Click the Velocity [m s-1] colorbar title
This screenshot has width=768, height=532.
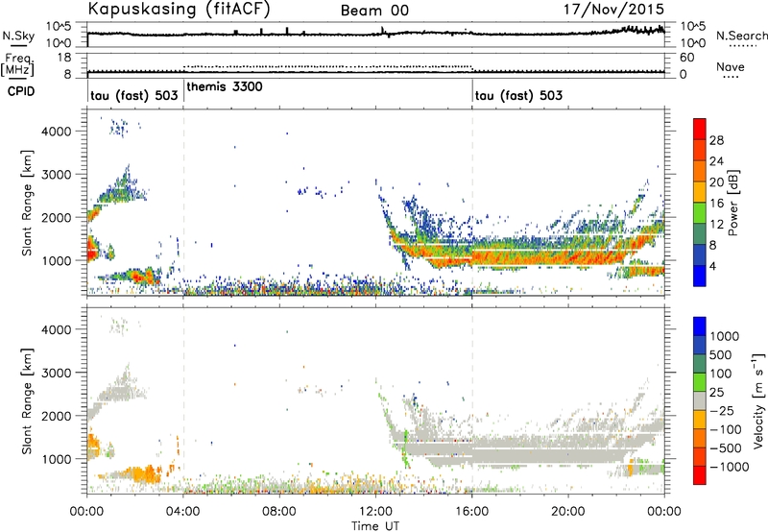click(x=758, y=399)
